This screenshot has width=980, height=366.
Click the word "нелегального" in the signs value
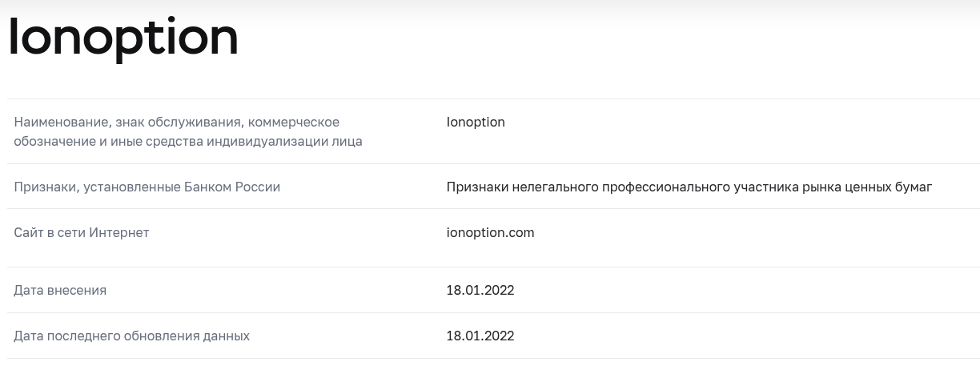[x=554, y=187]
